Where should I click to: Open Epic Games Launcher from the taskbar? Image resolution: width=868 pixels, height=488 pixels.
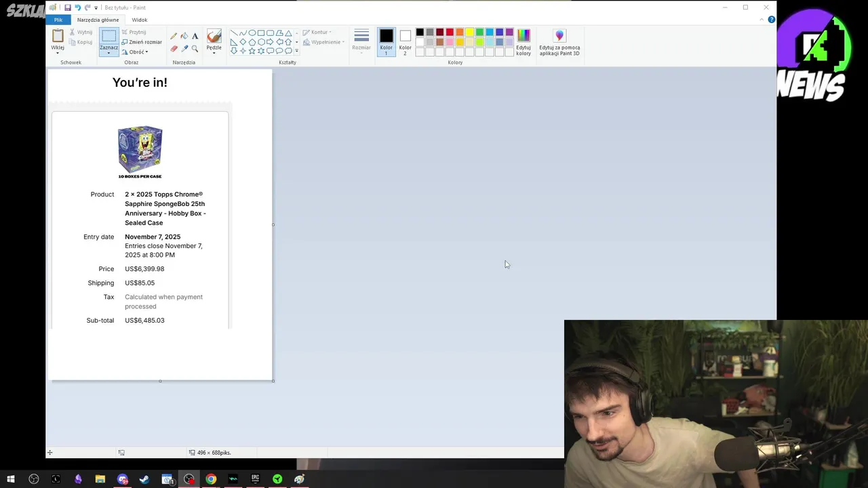click(x=255, y=479)
